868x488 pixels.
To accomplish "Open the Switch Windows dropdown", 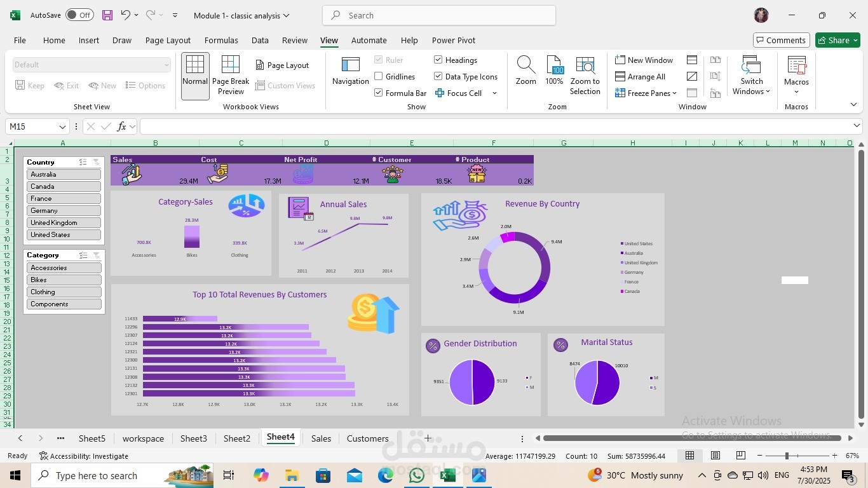I will tap(751, 76).
